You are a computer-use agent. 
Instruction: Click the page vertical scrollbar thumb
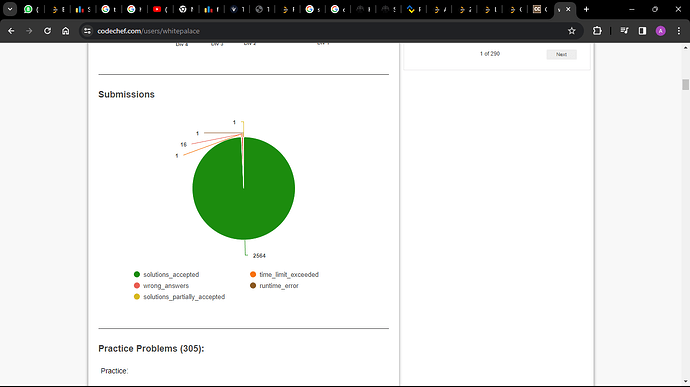point(685,84)
